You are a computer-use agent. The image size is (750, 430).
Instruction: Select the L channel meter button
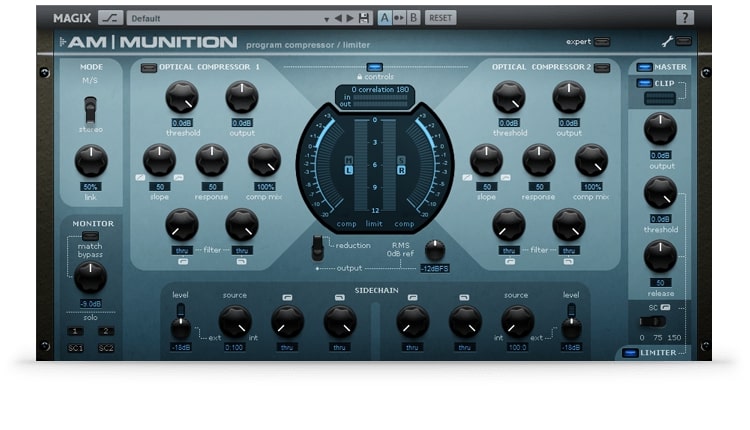pyautogui.click(x=349, y=170)
